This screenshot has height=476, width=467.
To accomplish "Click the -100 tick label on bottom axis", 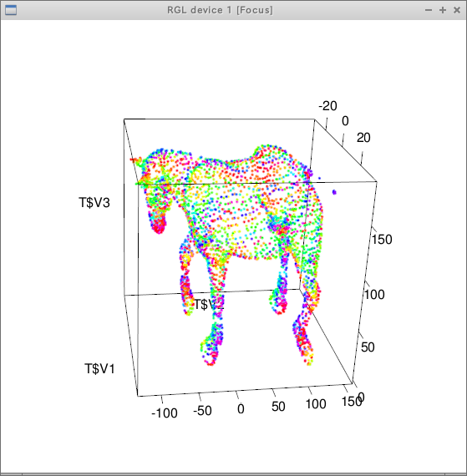I will coord(165,413).
